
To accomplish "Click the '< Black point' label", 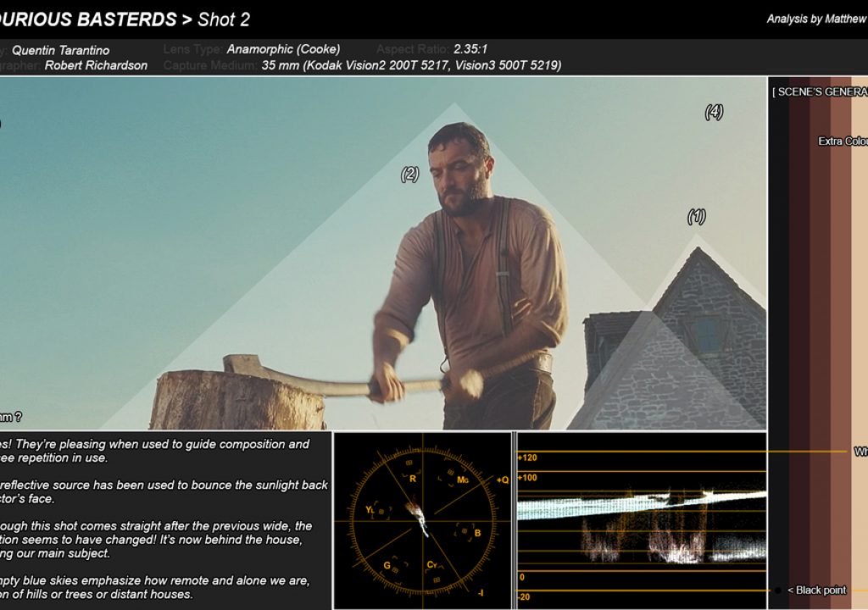I will [x=816, y=590].
